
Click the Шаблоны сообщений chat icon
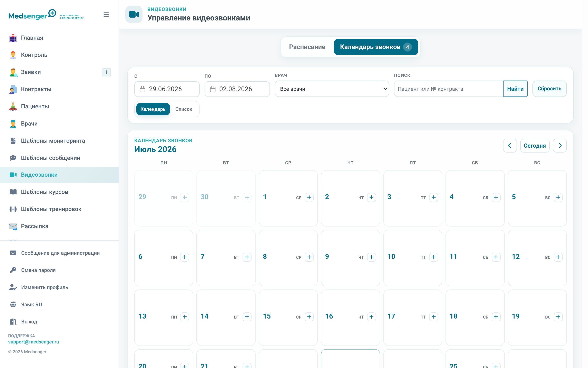[13, 158]
